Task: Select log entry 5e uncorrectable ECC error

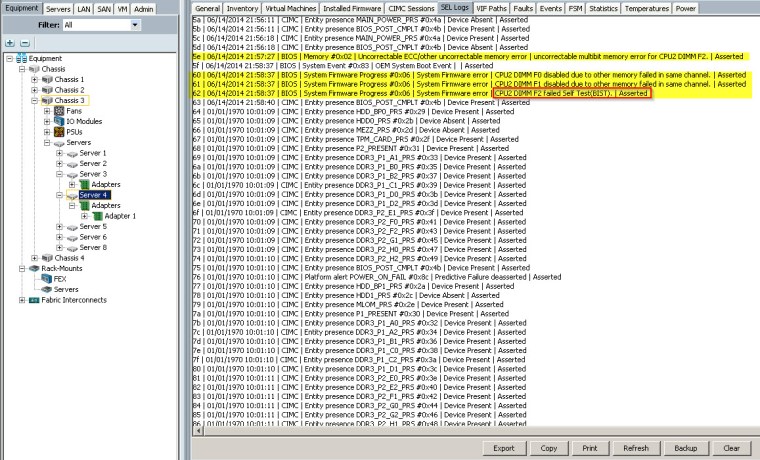Action: 468,57
